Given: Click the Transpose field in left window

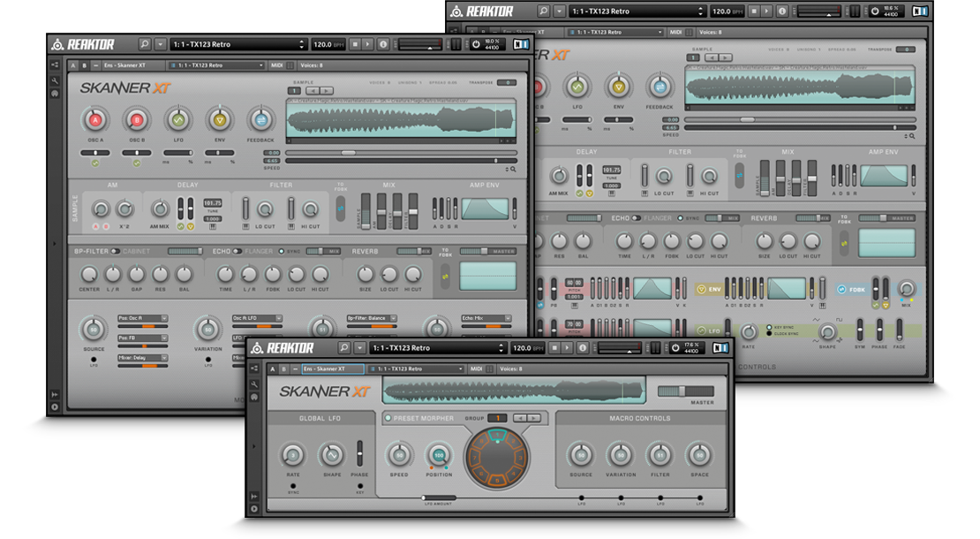Looking at the screenshot, I should click(507, 82).
